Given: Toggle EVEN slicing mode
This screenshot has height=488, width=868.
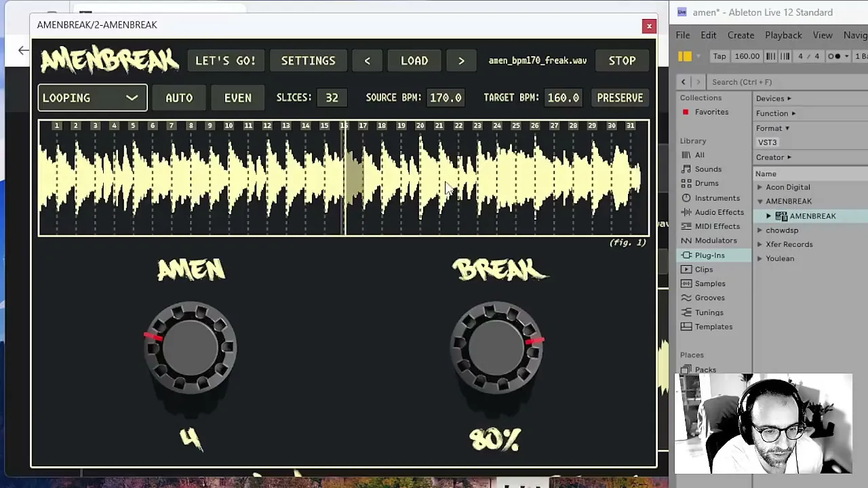Looking at the screenshot, I should (238, 98).
